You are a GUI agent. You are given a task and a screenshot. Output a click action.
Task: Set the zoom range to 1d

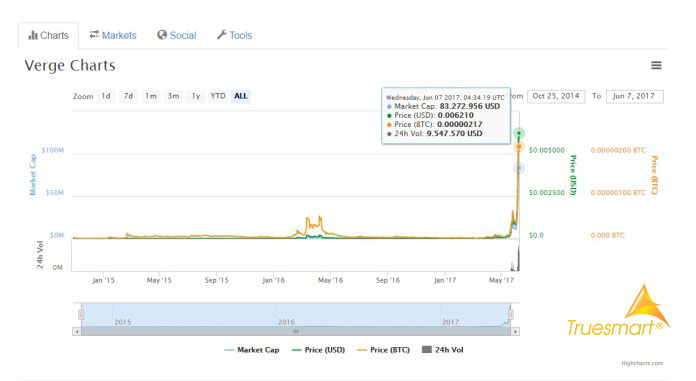tap(106, 96)
